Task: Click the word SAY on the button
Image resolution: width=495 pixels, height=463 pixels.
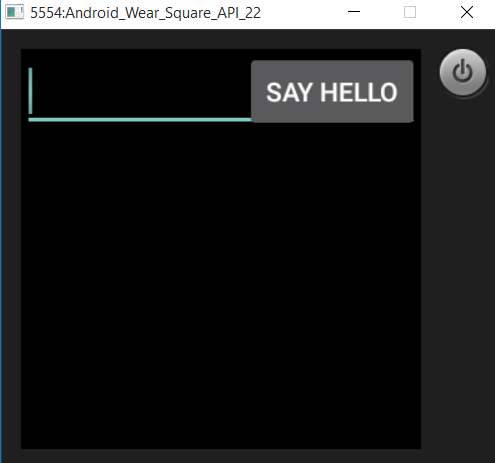Action: 289,92
